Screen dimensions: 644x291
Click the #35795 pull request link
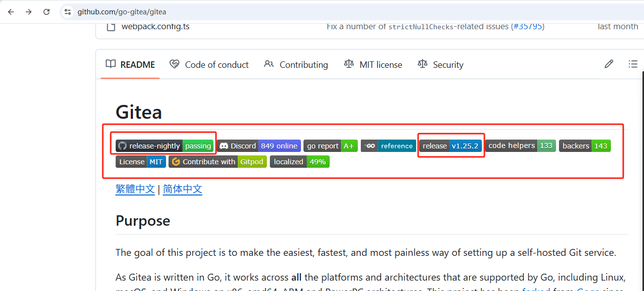pos(528,26)
